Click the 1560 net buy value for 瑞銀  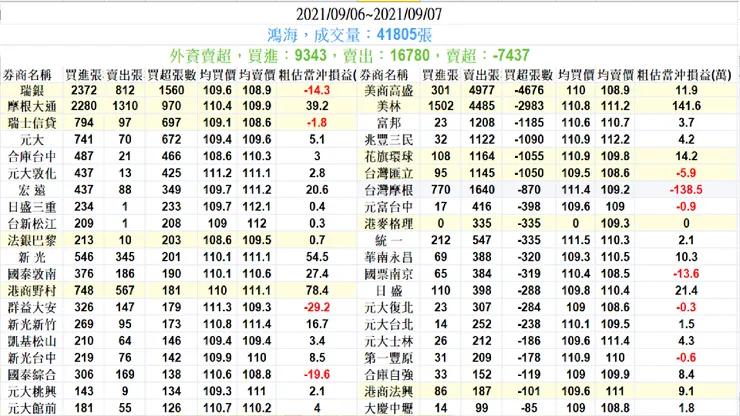click(x=171, y=90)
